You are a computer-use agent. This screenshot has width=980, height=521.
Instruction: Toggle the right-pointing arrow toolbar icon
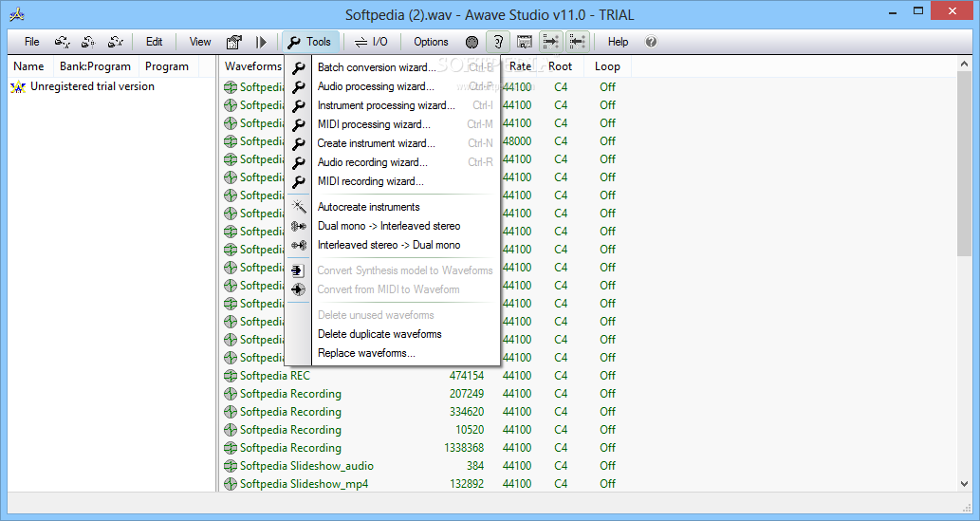[550, 42]
